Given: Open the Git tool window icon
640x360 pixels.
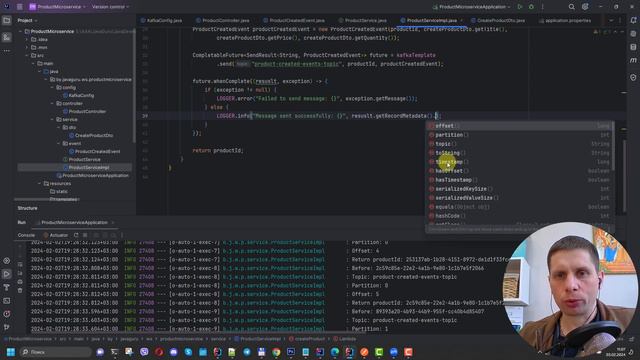Looking at the screenshot, I should coord(7,327).
